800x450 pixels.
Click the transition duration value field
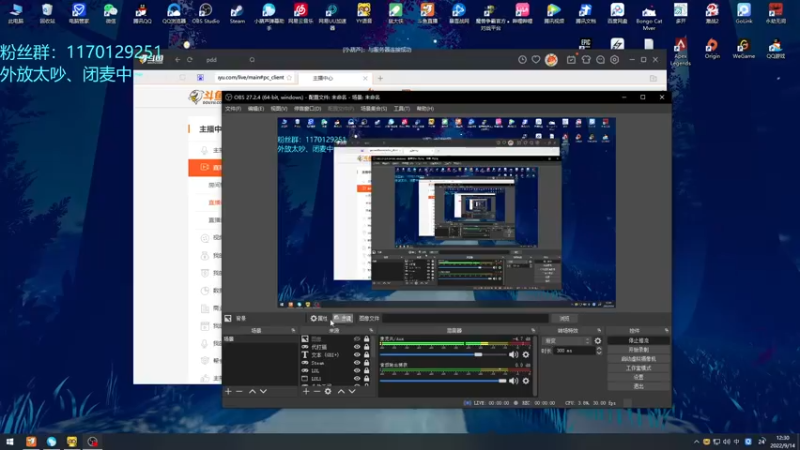click(574, 351)
